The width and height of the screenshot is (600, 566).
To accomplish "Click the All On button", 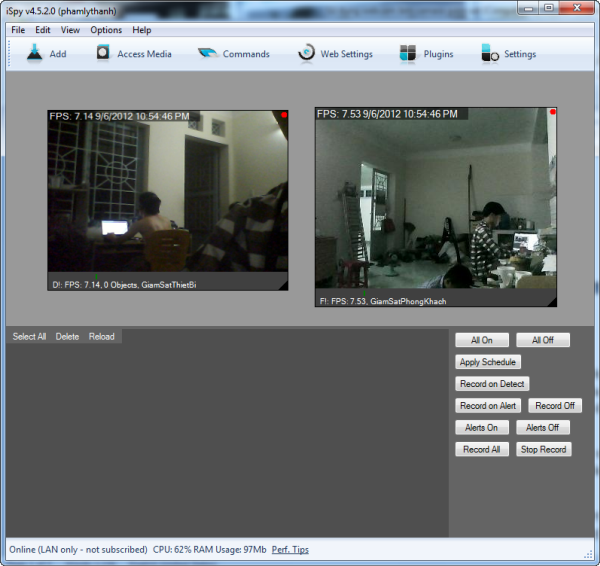I will coord(482,340).
